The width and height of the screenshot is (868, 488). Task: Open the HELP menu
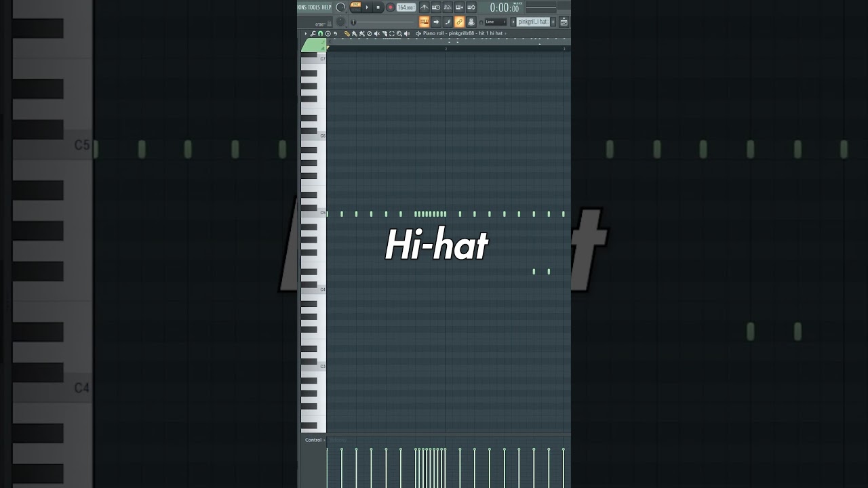coord(326,7)
